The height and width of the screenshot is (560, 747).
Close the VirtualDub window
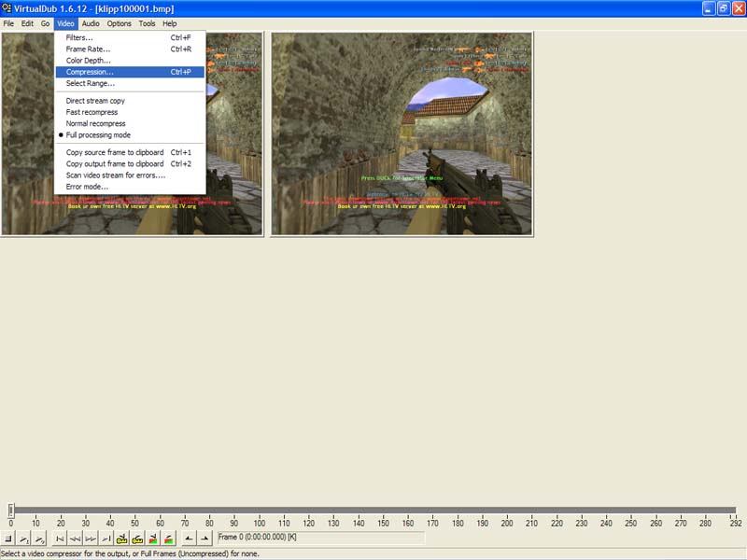(739, 8)
